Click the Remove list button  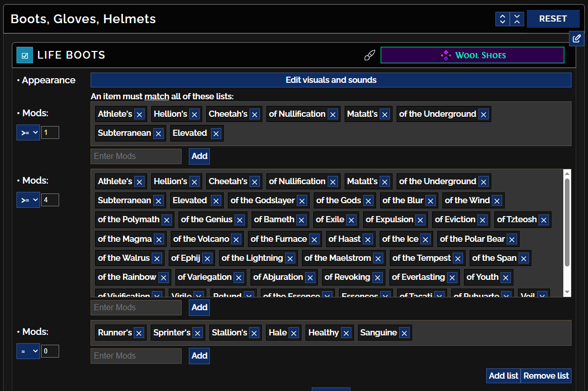tap(546, 376)
